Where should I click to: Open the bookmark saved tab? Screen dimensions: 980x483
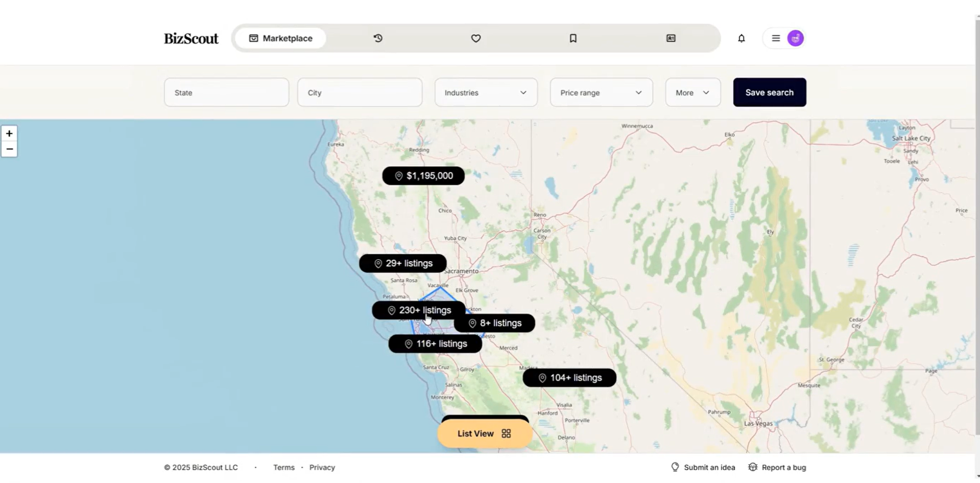coord(573,38)
